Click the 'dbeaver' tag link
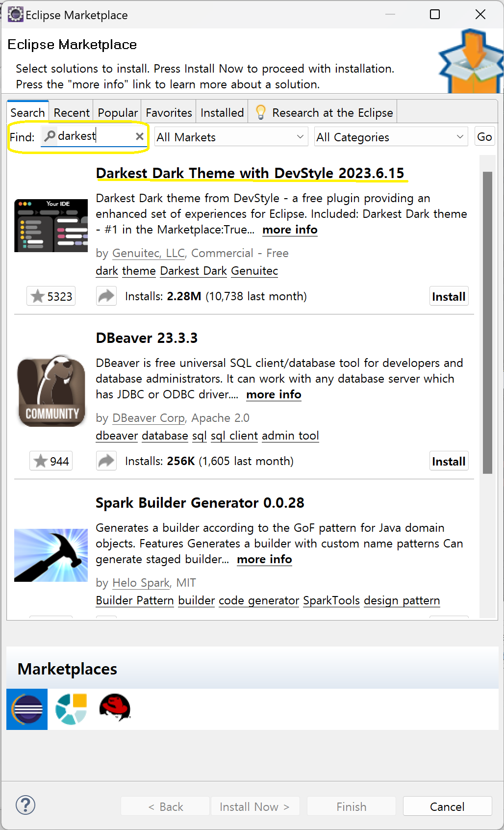This screenshot has height=830, width=504. (117, 436)
